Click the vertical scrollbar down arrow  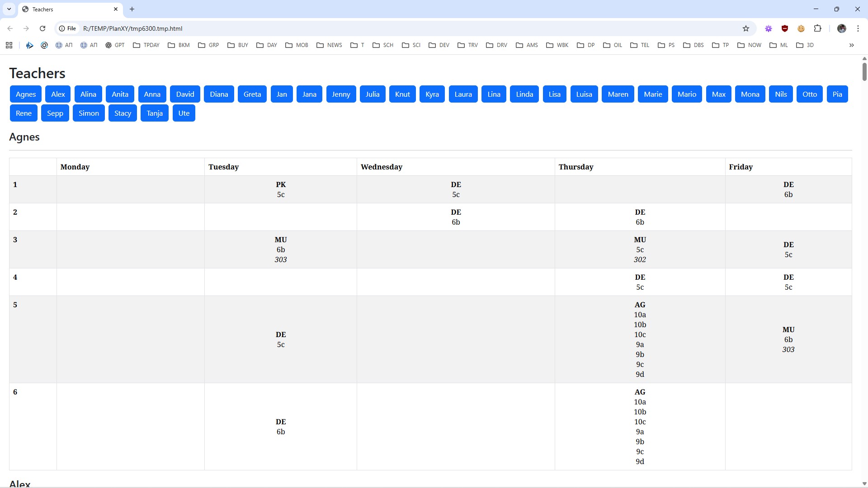(x=864, y=484)
